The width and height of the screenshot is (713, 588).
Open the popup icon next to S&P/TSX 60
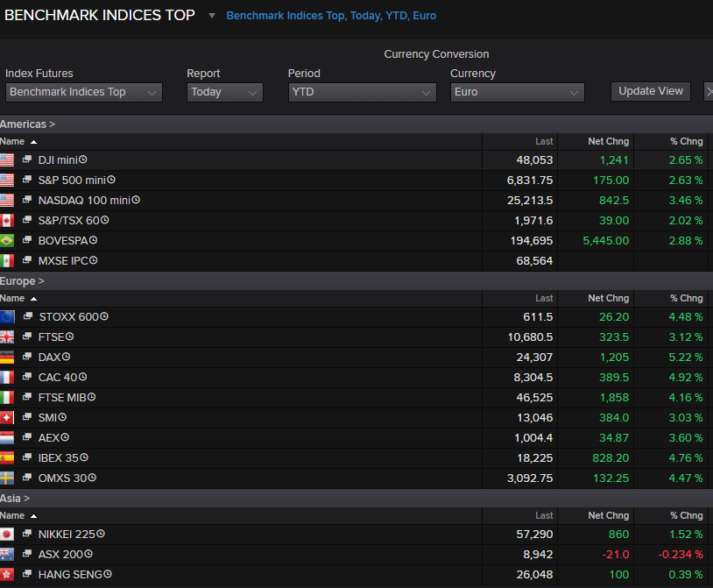(x=27, y=220)
